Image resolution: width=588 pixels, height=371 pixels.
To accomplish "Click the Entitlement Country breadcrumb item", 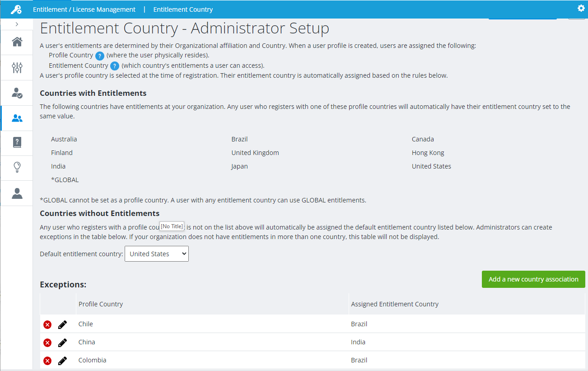I will click(183, 9).
